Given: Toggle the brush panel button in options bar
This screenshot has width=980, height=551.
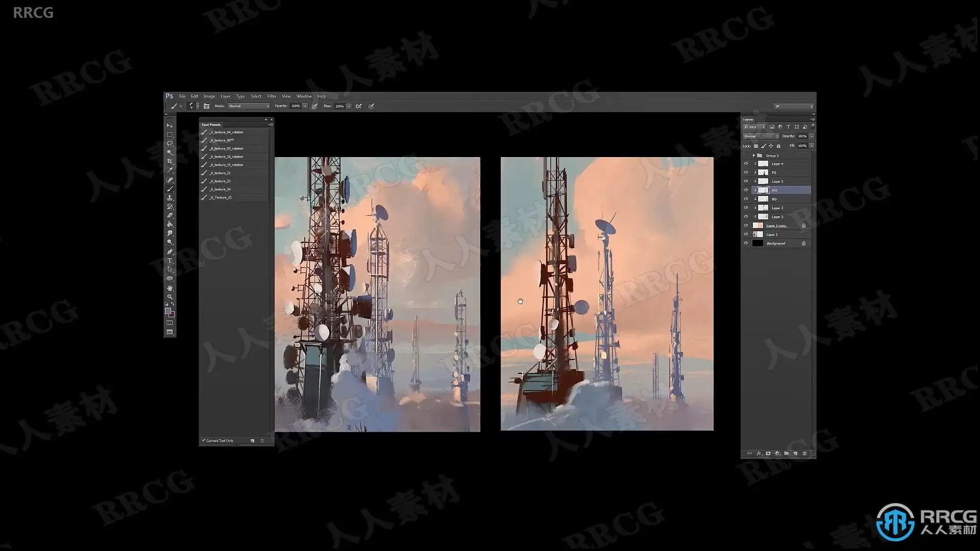Looking at the screenshot, I should [207, 106].
